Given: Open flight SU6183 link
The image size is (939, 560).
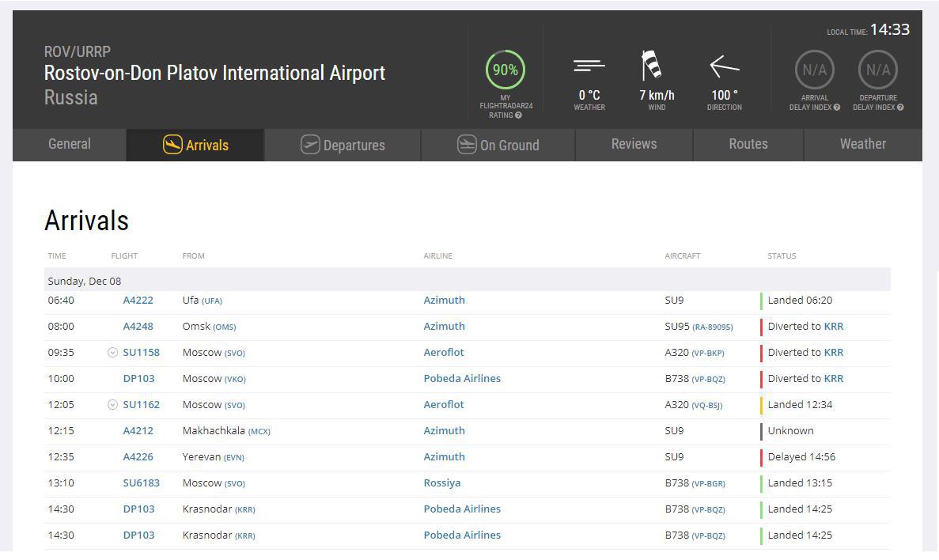Looking at the screenshot, I should click(142, 482).
